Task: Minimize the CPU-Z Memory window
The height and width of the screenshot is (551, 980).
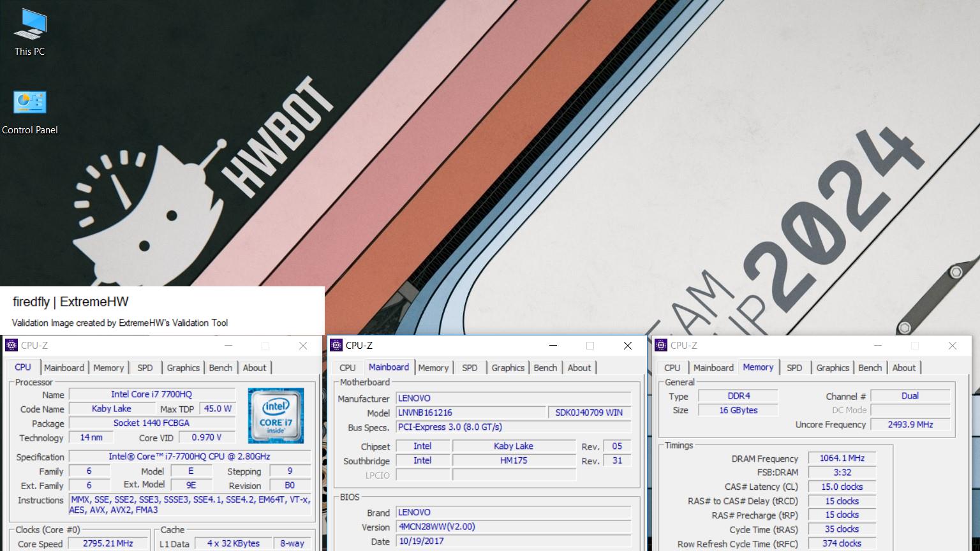Action: [878, 346]
